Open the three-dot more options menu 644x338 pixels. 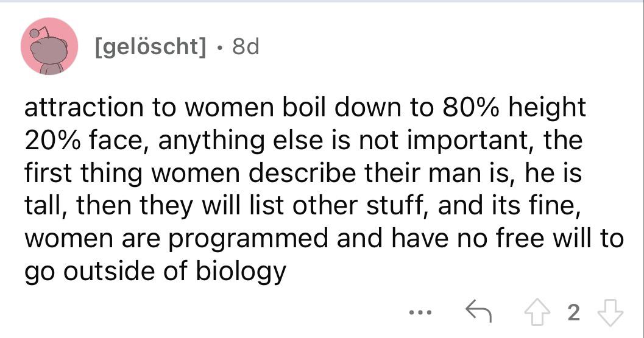point(420,313)
